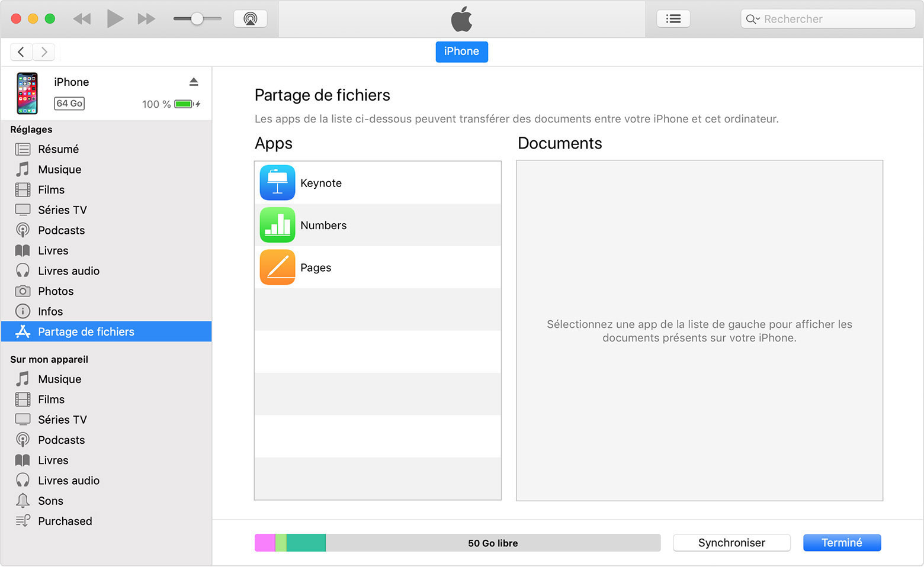Select the iPhone tab at the top
Viewport: 924px width, 567px height.
pos(462,51)
